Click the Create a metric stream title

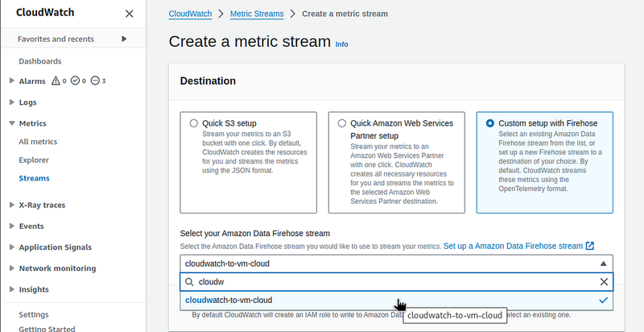[x=250, y=42]
